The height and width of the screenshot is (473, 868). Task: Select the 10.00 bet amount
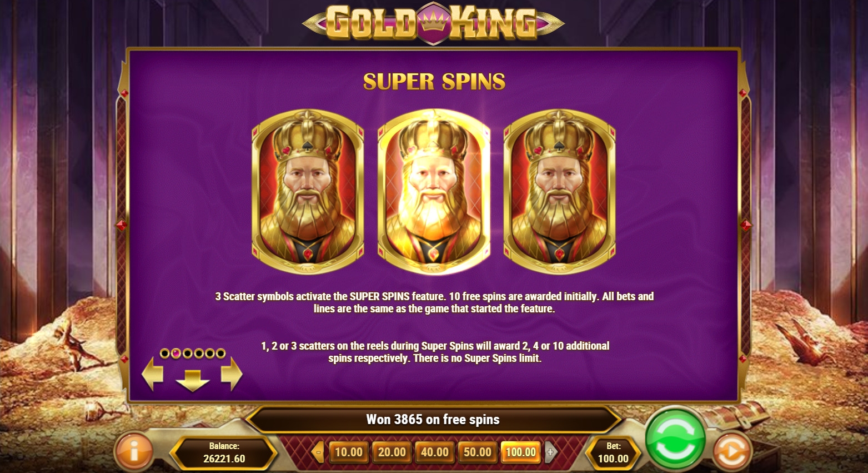(x=348, y=452)
